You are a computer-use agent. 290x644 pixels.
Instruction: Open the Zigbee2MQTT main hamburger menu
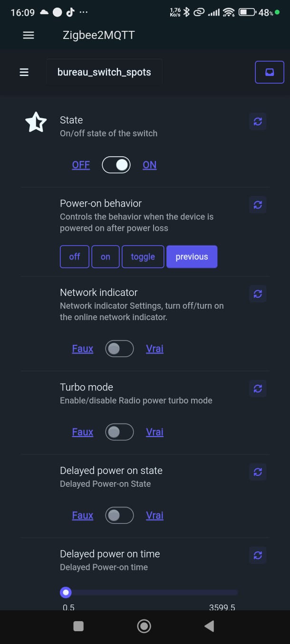(29, 35)
